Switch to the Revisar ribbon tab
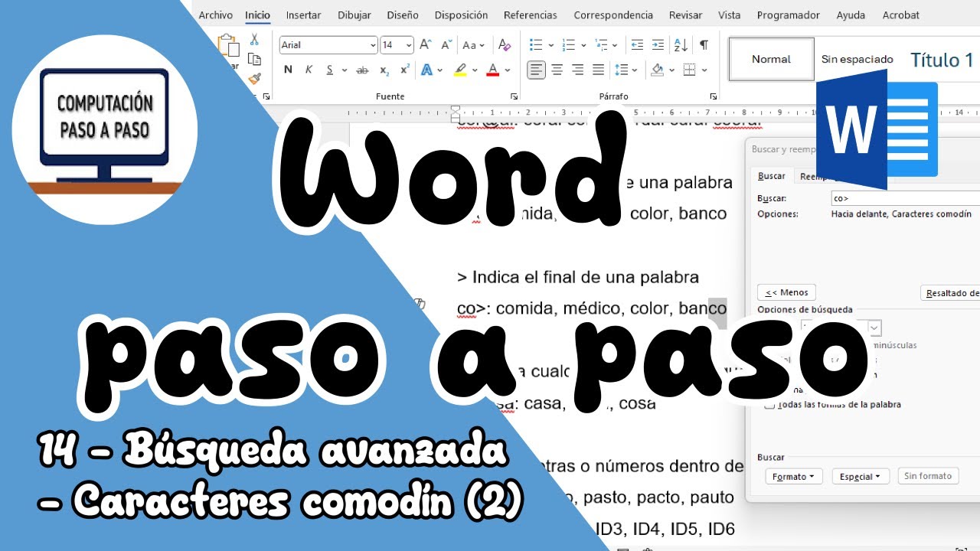 click(x=685, y=15)
